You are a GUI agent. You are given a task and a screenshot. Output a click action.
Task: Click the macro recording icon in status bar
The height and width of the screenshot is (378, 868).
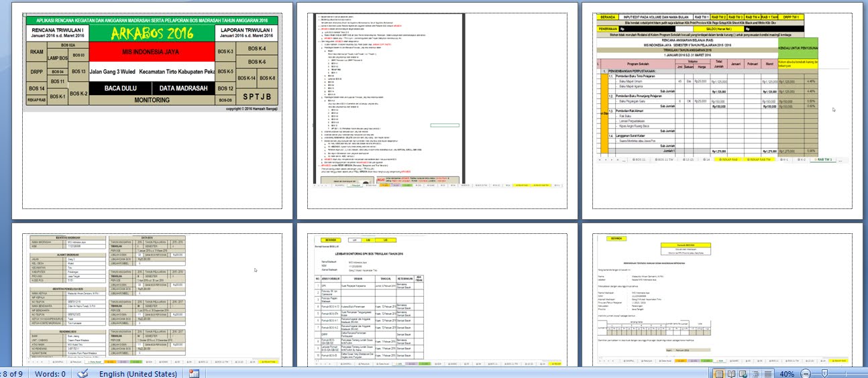(194, 373)
